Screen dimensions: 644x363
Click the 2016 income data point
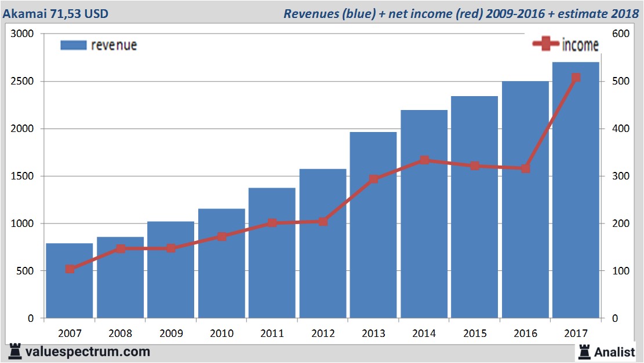click(526, 168)
